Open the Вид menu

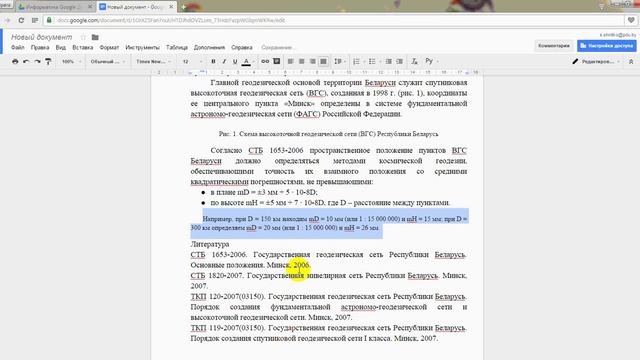pos(61,48)
